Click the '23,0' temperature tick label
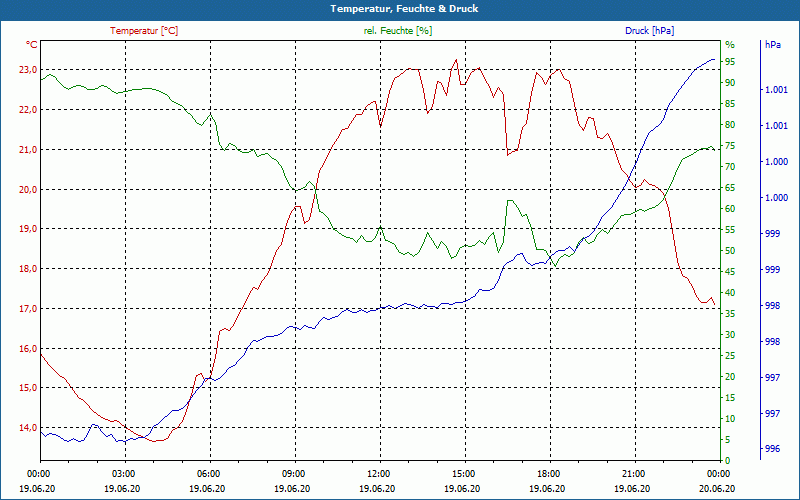 coord(28,70)
